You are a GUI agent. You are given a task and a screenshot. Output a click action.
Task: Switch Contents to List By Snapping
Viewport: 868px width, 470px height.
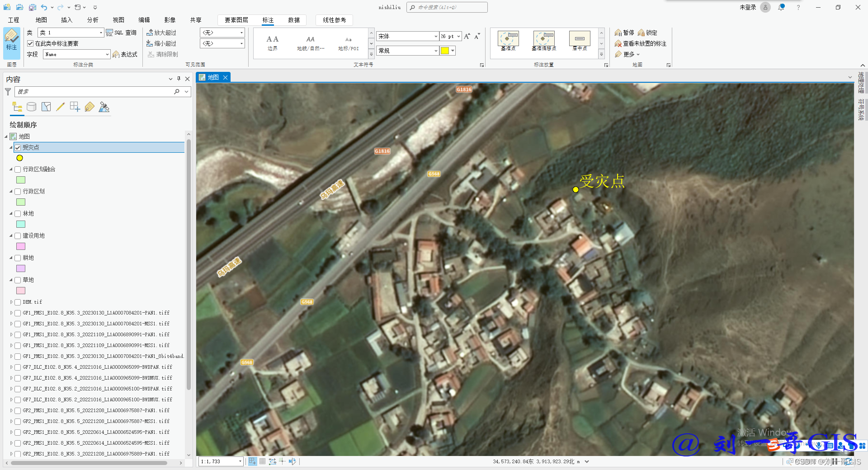coord(75,107)
